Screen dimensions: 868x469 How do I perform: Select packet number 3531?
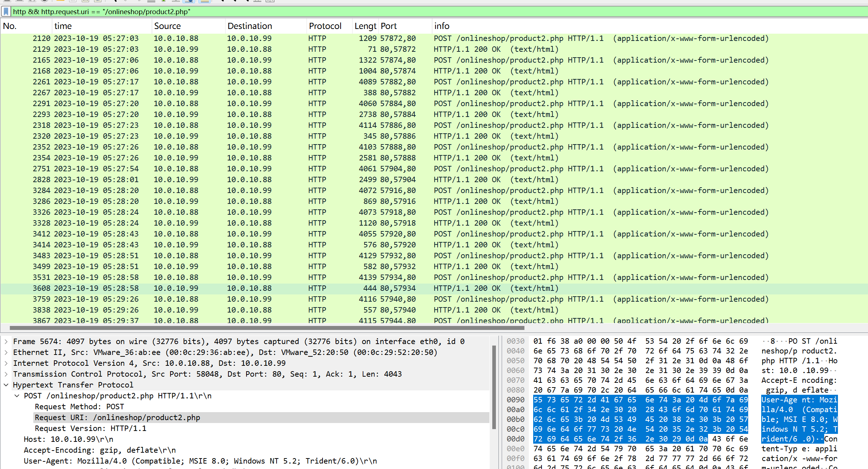434,277
